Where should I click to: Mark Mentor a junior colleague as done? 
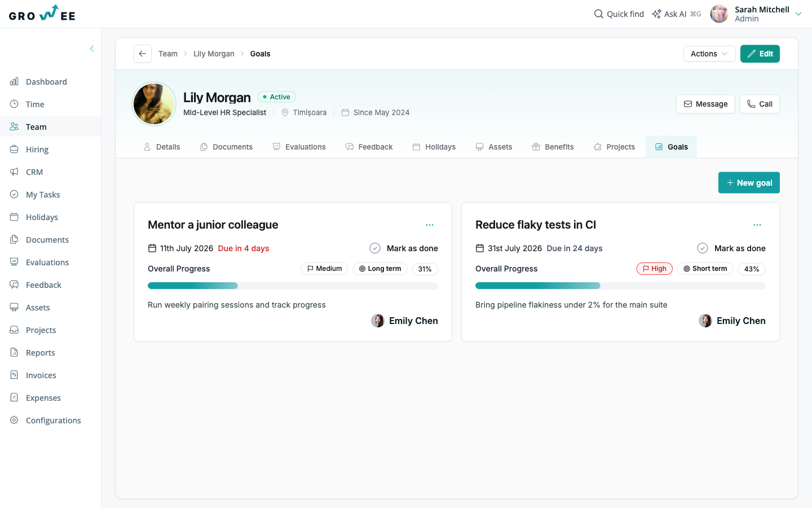404,248
